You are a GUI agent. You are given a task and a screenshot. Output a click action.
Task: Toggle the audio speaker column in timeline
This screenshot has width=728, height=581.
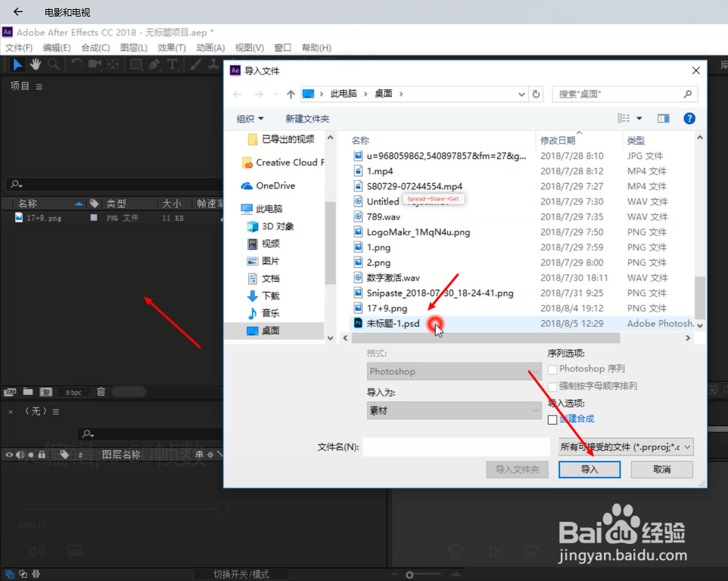tap(20, 455)
